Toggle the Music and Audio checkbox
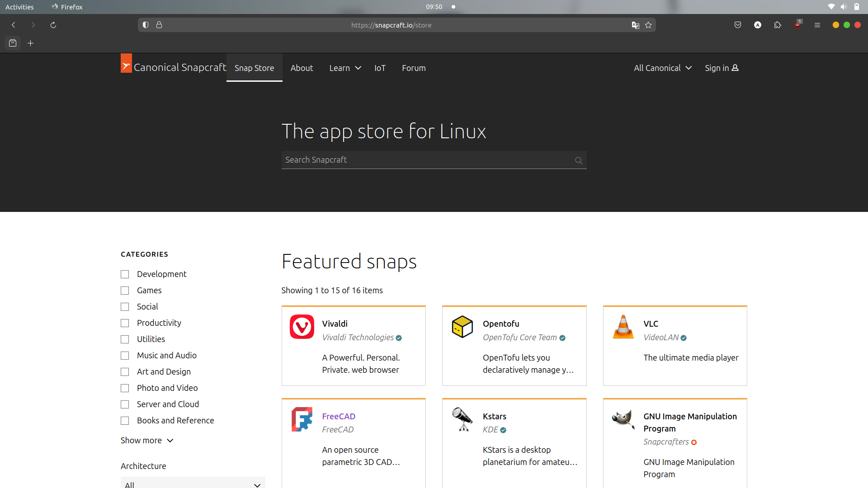Viewport: 868px width, 488px height. 125,356
